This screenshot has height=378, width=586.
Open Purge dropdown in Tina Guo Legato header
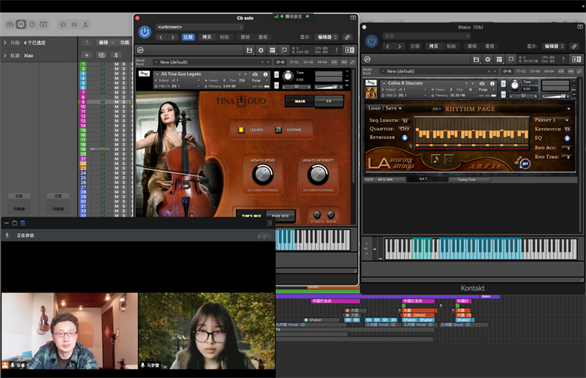point(258,80)
